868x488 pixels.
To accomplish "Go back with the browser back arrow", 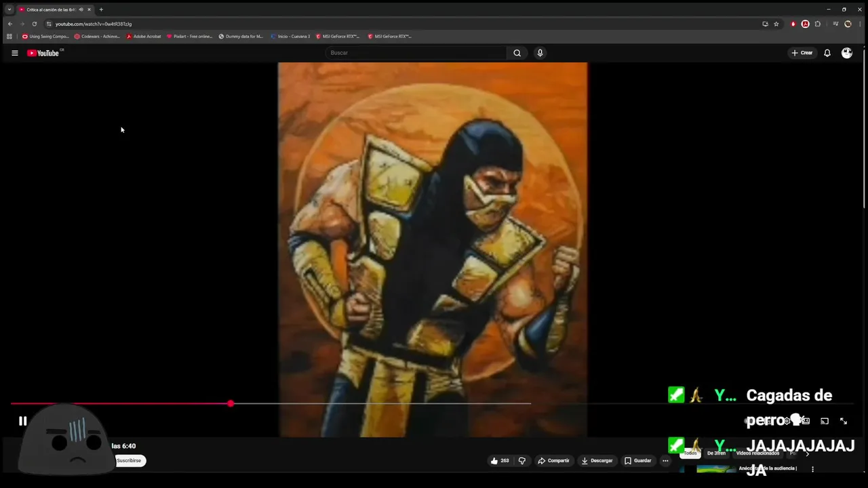I will (9, 24).
